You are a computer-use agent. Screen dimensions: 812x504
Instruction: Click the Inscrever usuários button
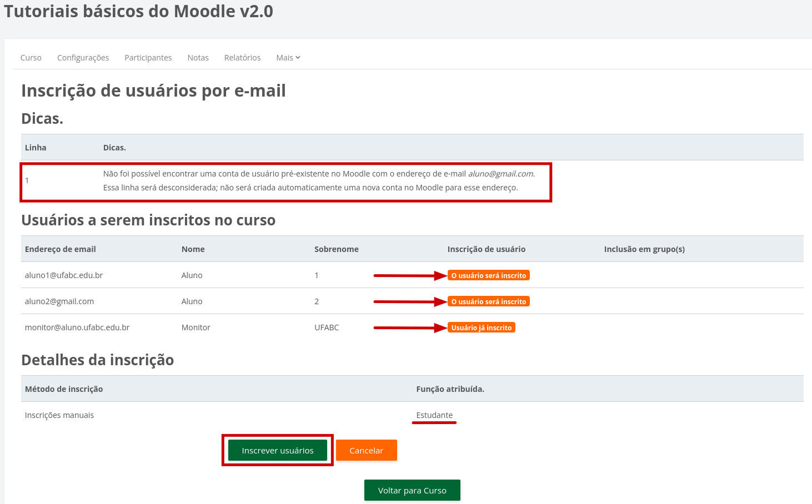pyautogui.click(x=277, y=450)
